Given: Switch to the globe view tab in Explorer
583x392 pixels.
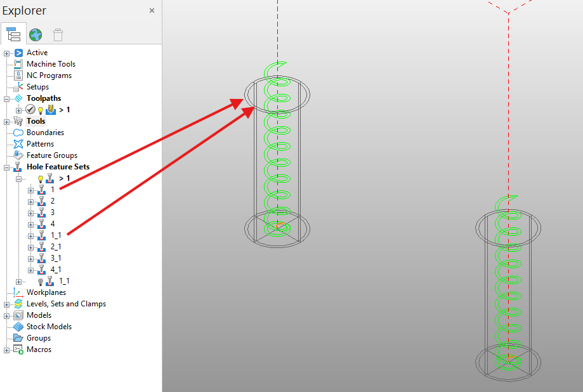Looking at the screenshot, I should point(36,34).
